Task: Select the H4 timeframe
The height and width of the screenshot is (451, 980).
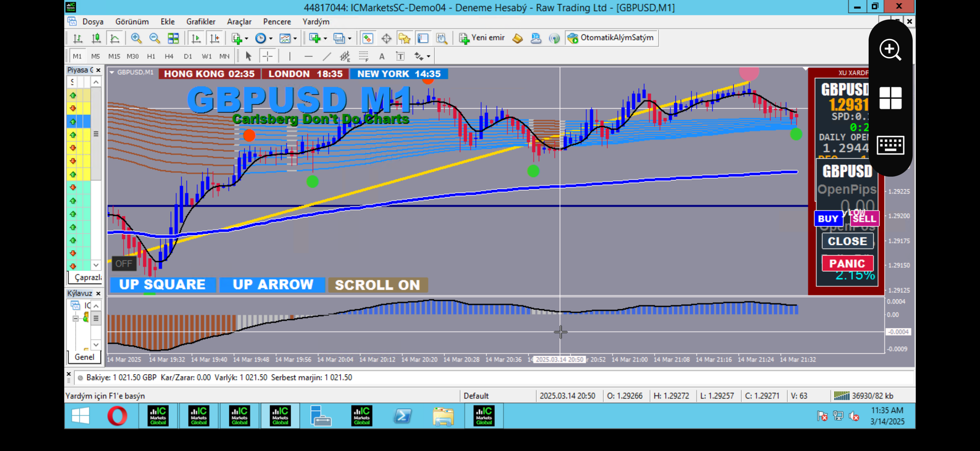Action: pyautogui.click(x=169, y=57)
